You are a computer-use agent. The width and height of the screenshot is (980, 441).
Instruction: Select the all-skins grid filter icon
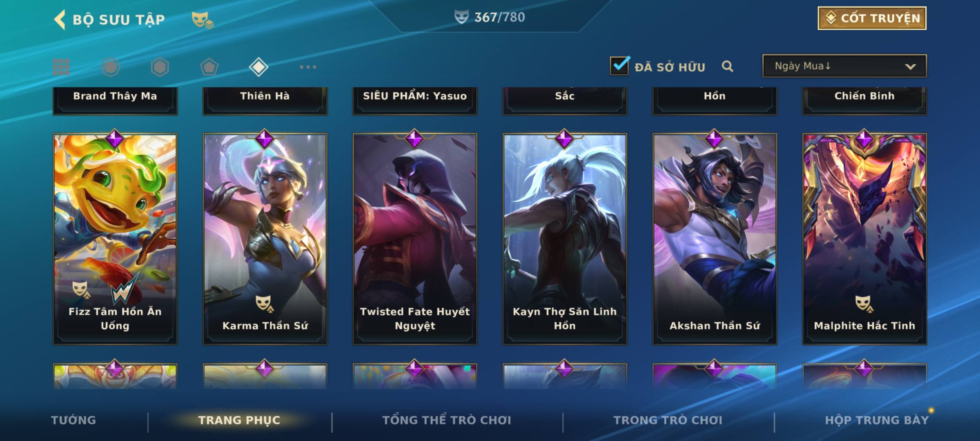click(x=61, y=67)
